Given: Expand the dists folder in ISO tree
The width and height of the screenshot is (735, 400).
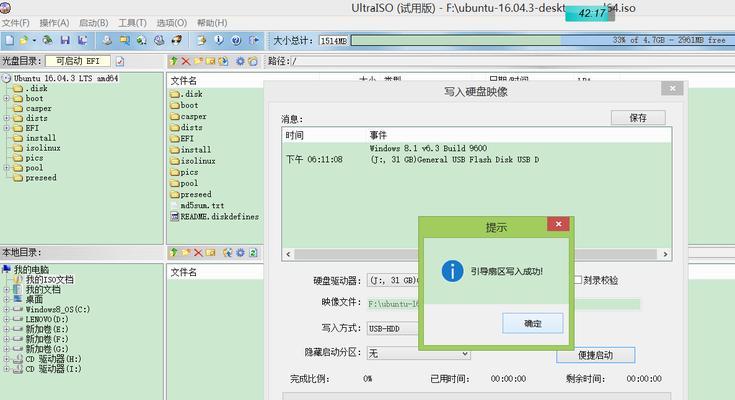Looking at the screenshot, I should (x=7, y=118).
